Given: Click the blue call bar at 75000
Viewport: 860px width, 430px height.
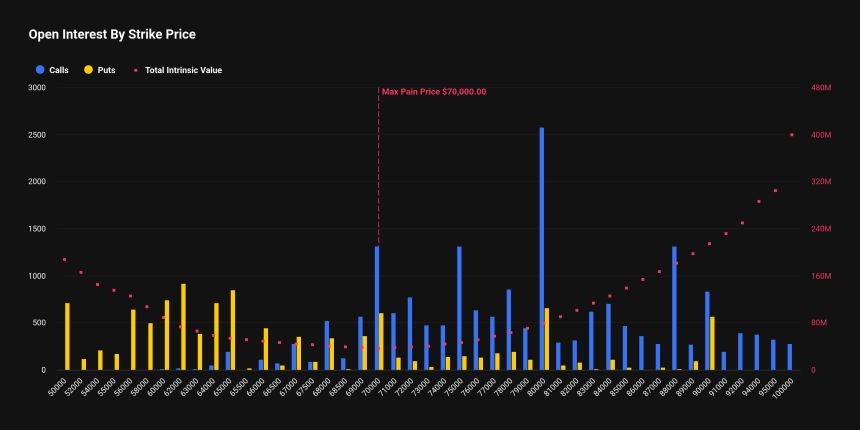Looking at the screenshot, I should tap(459, 308).
